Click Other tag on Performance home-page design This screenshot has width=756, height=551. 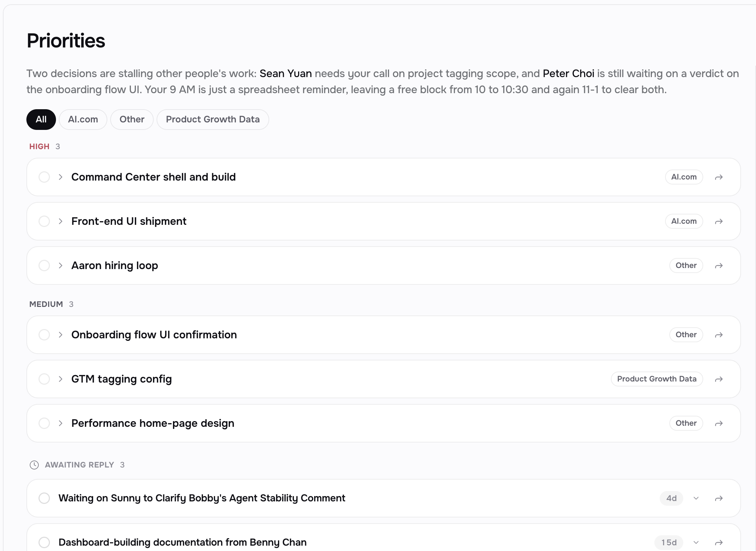tap(686, 423)
